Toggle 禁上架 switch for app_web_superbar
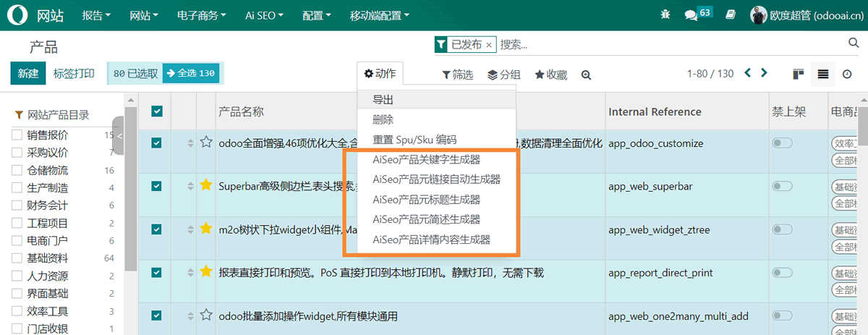The width and height of the screenshot is (868, 335). coord(783,186)
